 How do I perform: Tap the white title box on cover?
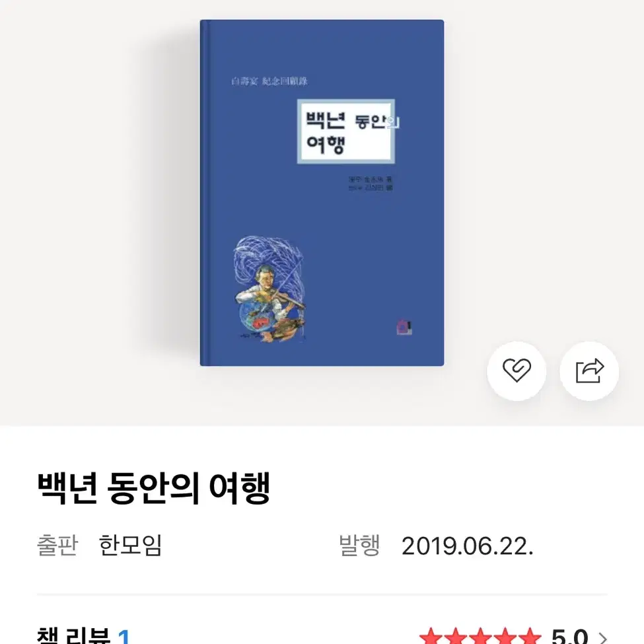tap(346, 131)
